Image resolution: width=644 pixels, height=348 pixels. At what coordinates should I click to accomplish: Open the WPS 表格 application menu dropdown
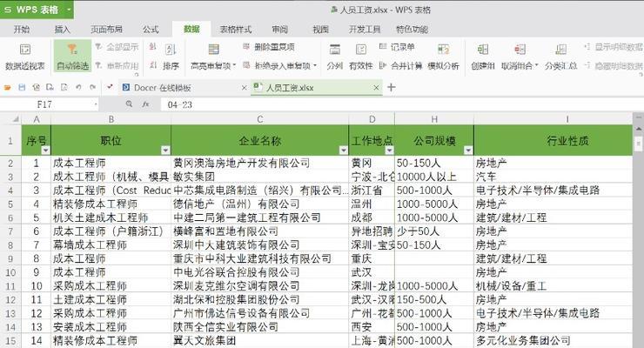(69, 9)
